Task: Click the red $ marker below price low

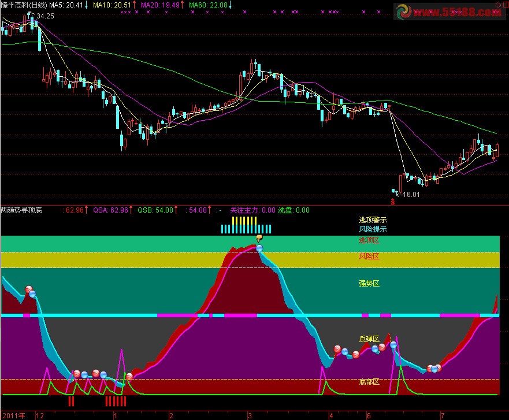Action: click(393, 202)
